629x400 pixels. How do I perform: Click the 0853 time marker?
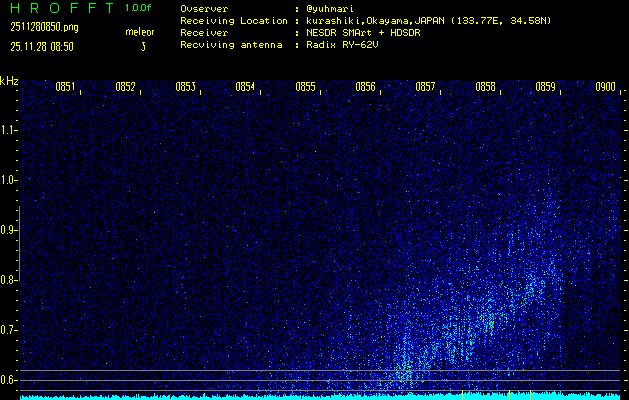pos(185,87)
